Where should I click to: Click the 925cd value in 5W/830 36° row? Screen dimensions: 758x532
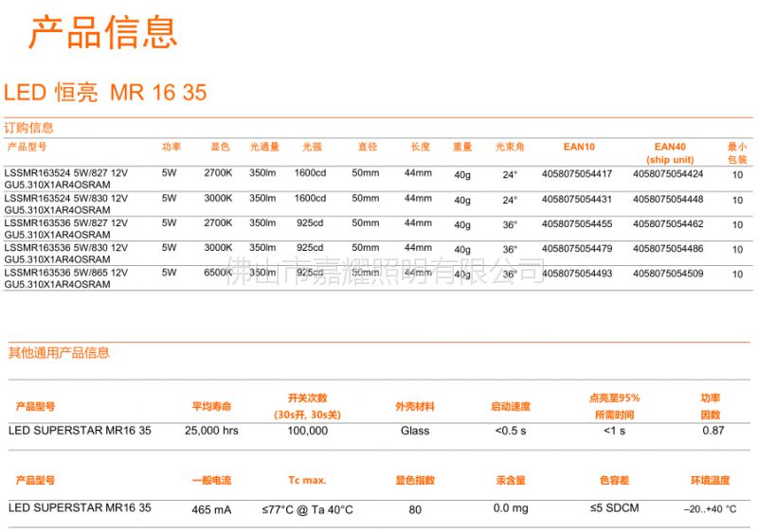point(310,248)
